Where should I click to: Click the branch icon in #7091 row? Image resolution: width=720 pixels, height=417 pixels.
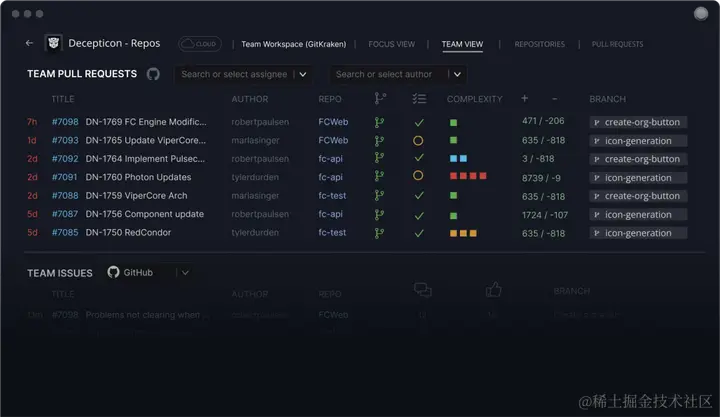pos(379,176)
